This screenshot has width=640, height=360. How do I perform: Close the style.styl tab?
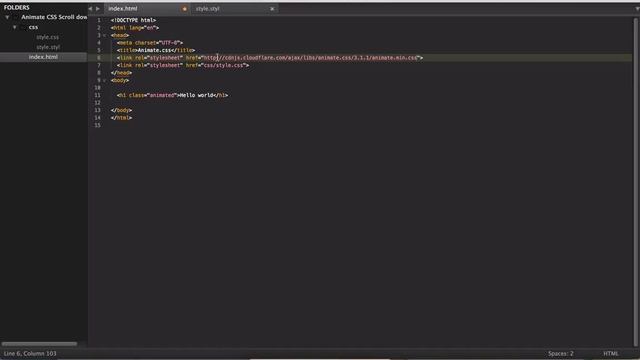[272, 9]
